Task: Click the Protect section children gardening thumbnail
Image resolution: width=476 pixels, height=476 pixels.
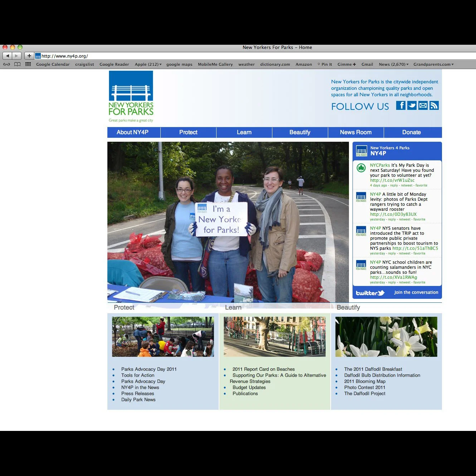Action: (163, 337)
